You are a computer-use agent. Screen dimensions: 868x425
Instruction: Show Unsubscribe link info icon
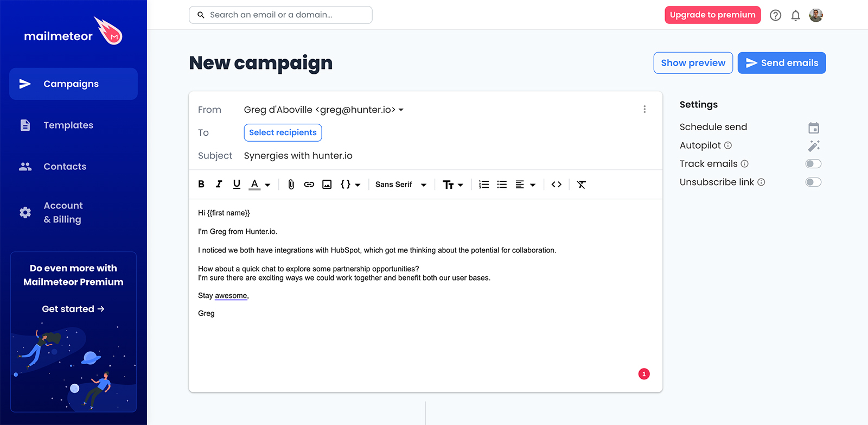click(761, 182)
